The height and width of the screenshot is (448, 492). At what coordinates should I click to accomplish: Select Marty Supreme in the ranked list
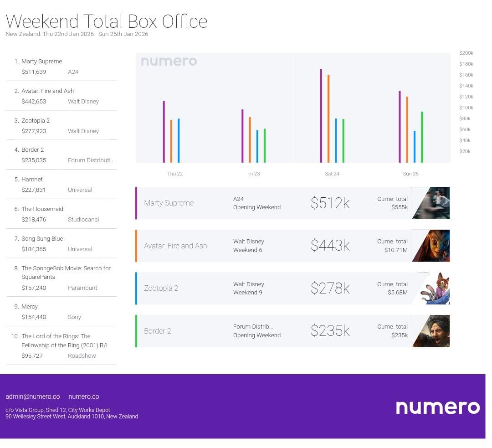tap(41, 62)
